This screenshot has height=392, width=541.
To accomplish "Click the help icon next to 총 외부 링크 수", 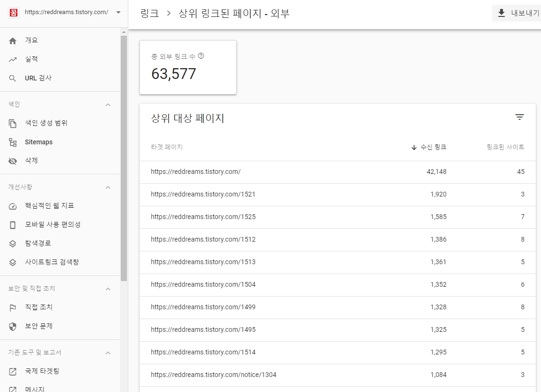I will (x=201, y=56).
